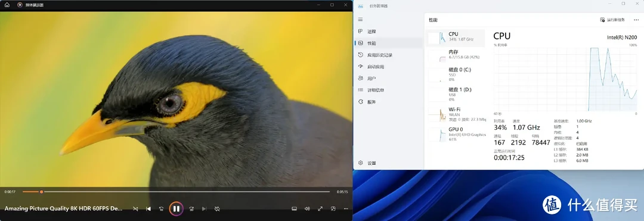Toggle shuffle mode in media player
The width and height of the screenshot is (644, 221).
135,208
